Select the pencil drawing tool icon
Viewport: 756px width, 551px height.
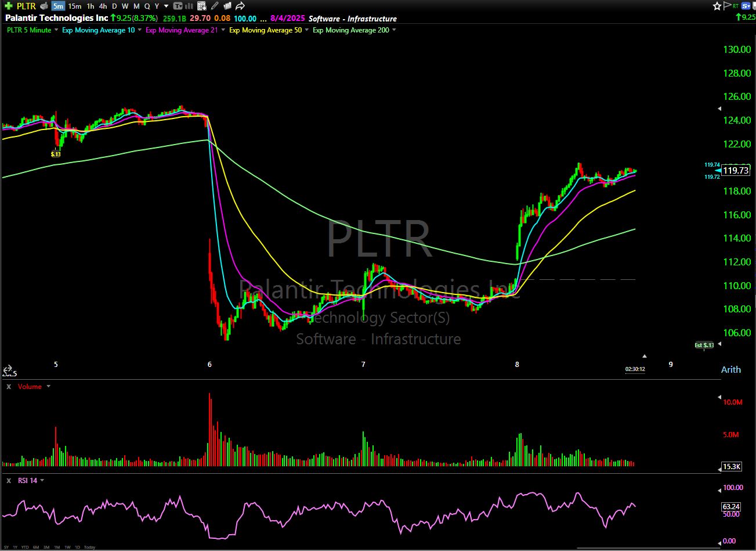(x=215, y=6)
